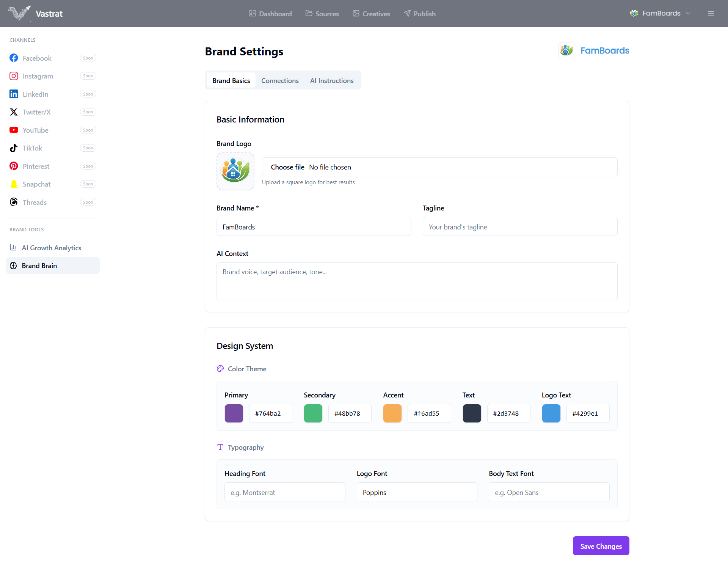
Task: Click the YouTube channel icon
Action: pos(14,130)
